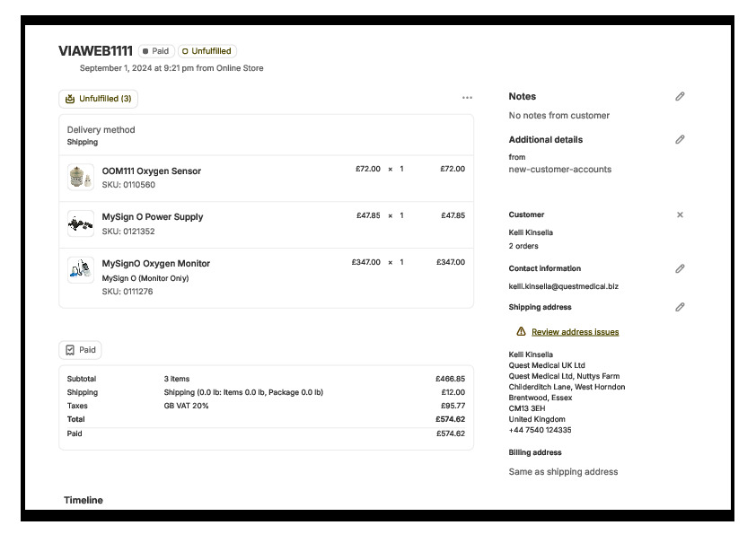Open customer Kelli Kinsella's profile
756x534 pixels.
point(531,232)
